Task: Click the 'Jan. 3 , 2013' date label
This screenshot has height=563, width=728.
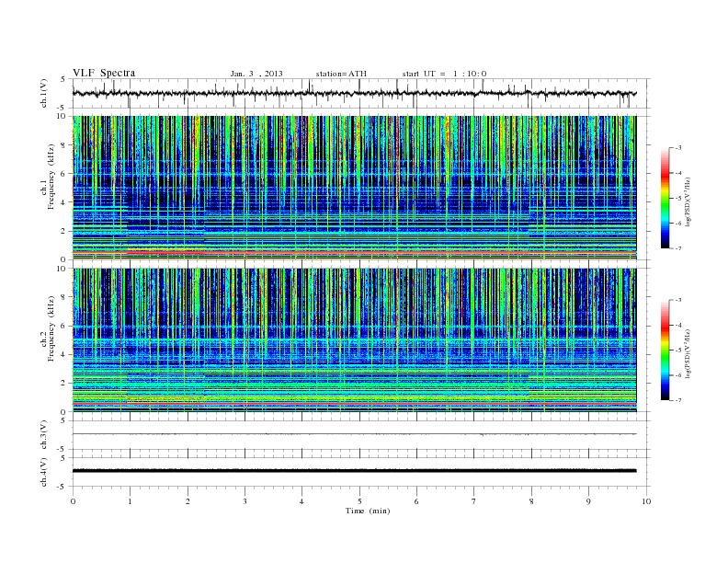Action: (256, 74)
